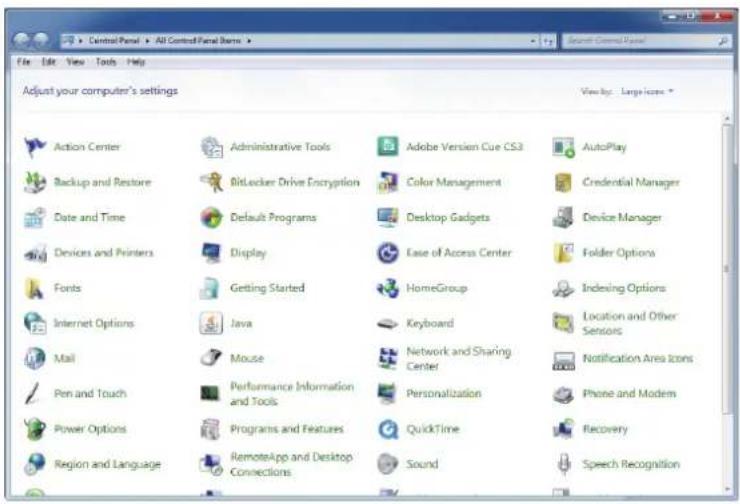This screenshot has height=504, width=740.
Task: Open the Region and Language link
Action: click(107, 464)
